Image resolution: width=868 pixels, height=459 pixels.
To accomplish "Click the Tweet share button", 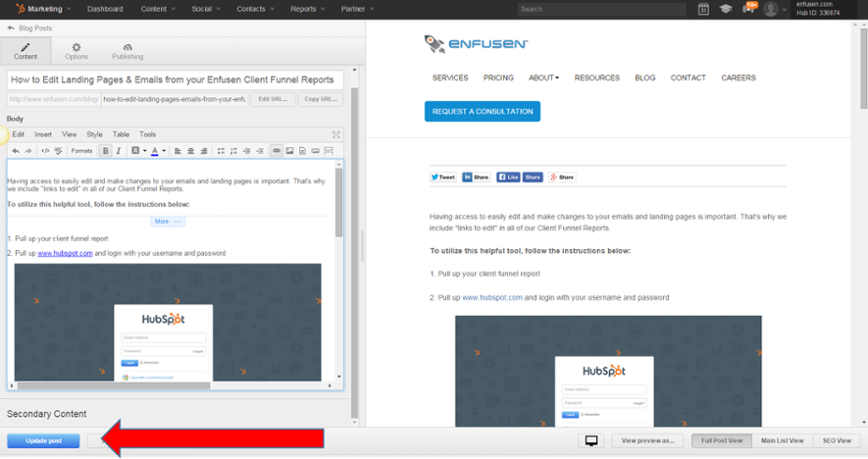I will point(443,178).
